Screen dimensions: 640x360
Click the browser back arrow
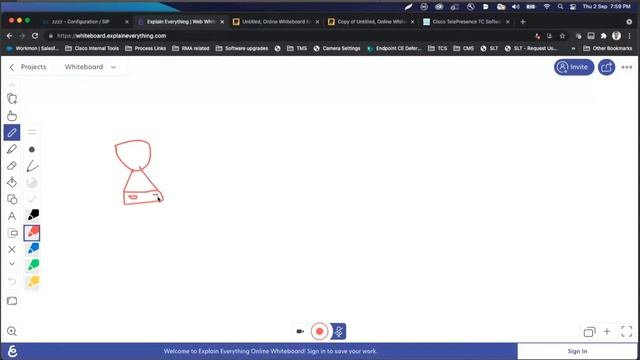coord(9,36)
